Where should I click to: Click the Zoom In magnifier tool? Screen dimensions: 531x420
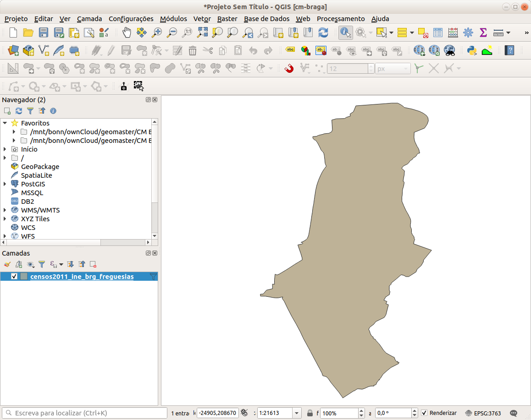coord(157,33)
